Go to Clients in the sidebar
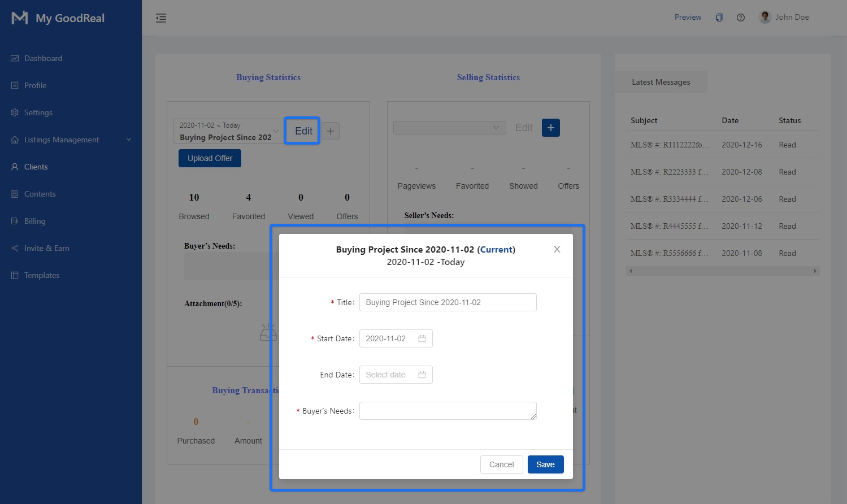The width and height of the screenshot is (847, 504). point(36,167)
